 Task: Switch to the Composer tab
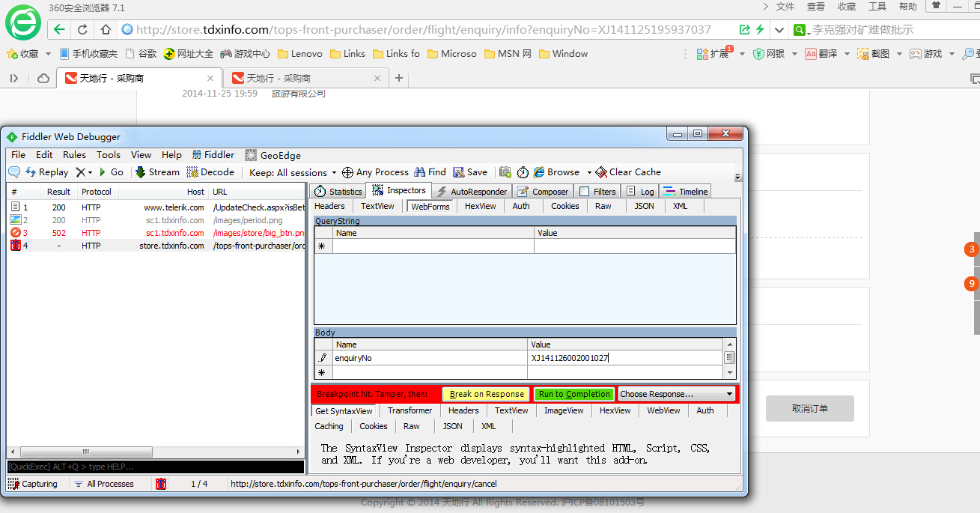point(543,192)
